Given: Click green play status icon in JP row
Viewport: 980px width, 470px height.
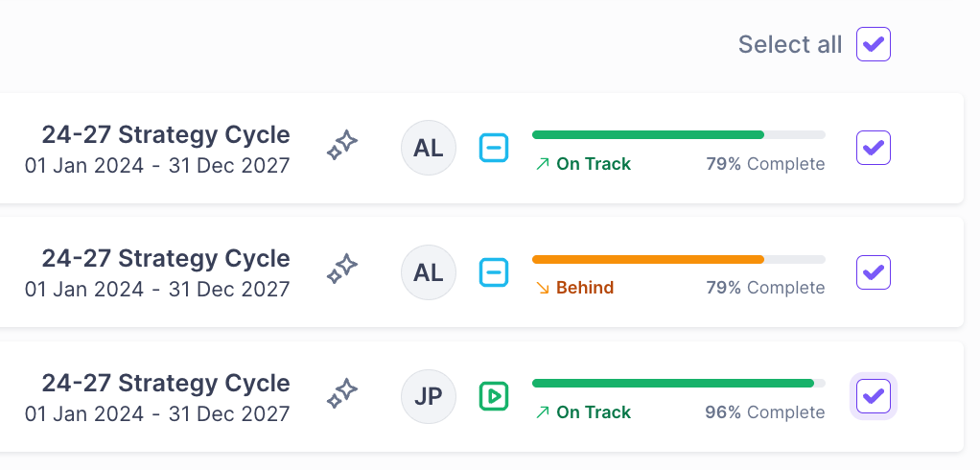Looking at the screenshot, I should 494,396.
